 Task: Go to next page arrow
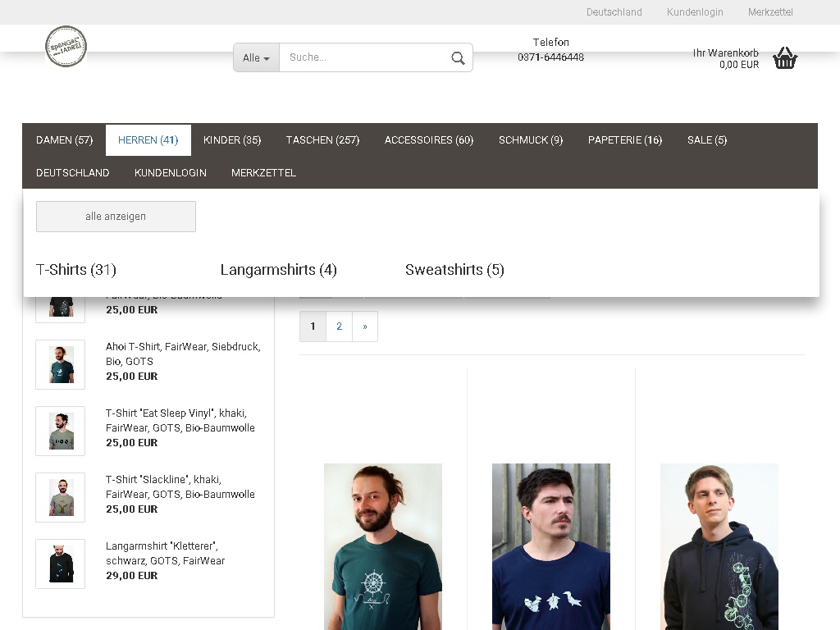click(365, 326)
